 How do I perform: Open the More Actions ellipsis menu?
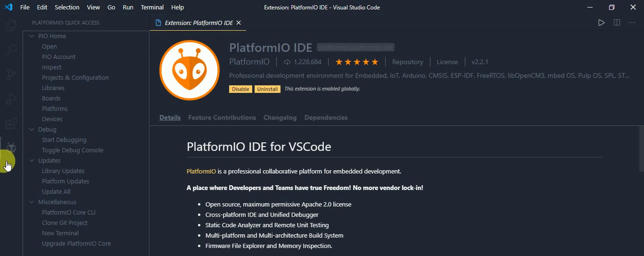[x=632, y=23]
